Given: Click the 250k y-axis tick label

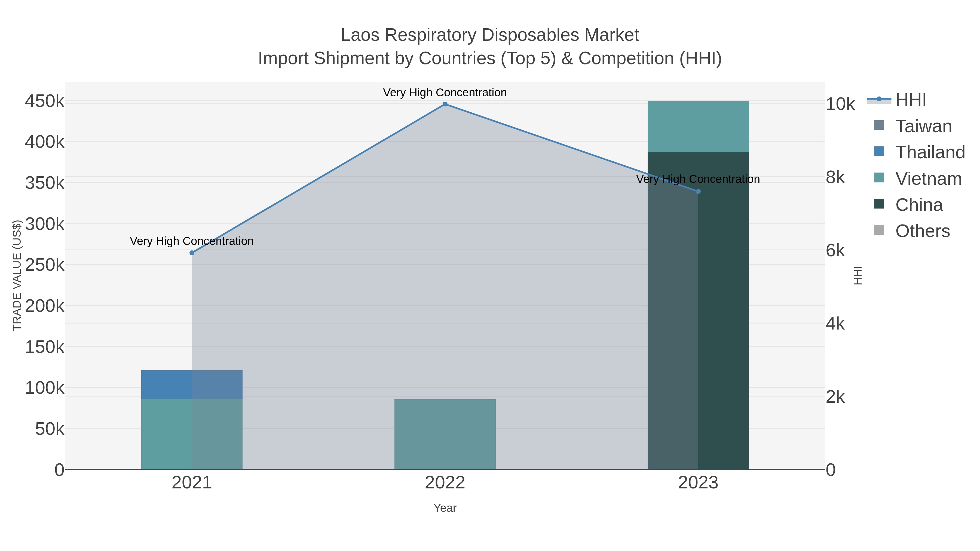Looking at the screenshot, I should point(45,265).
